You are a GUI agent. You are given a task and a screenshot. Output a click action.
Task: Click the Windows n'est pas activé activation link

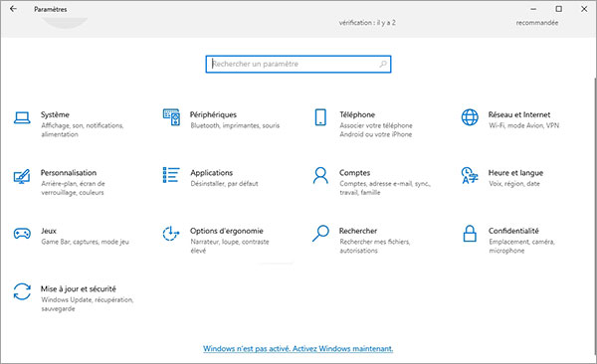[x=298, y=348]
